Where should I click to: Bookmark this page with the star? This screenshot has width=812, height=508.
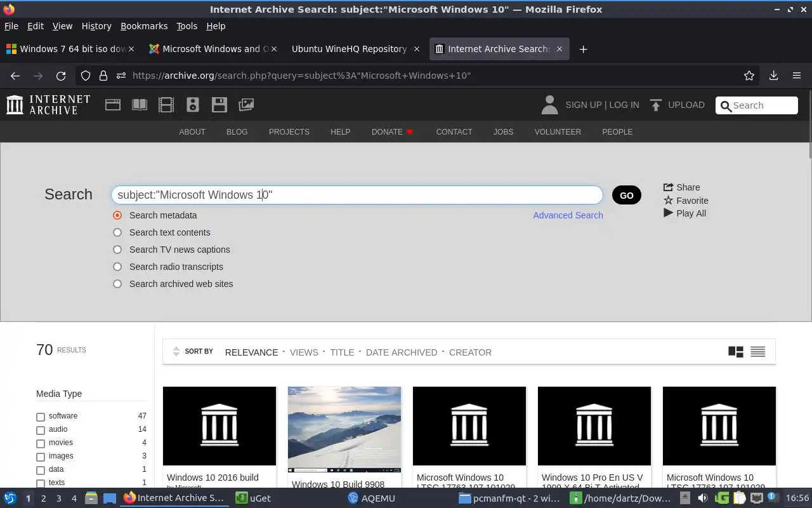(749, 76)
